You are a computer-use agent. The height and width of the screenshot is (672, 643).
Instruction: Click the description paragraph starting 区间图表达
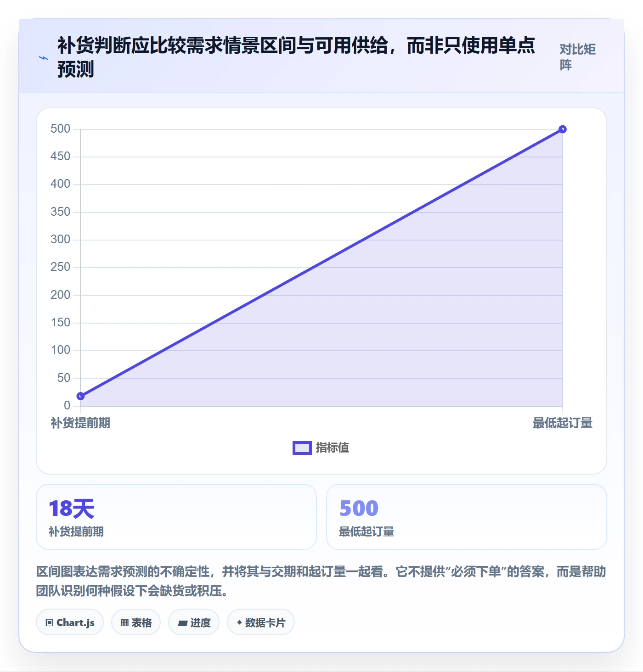coord(321,581)
